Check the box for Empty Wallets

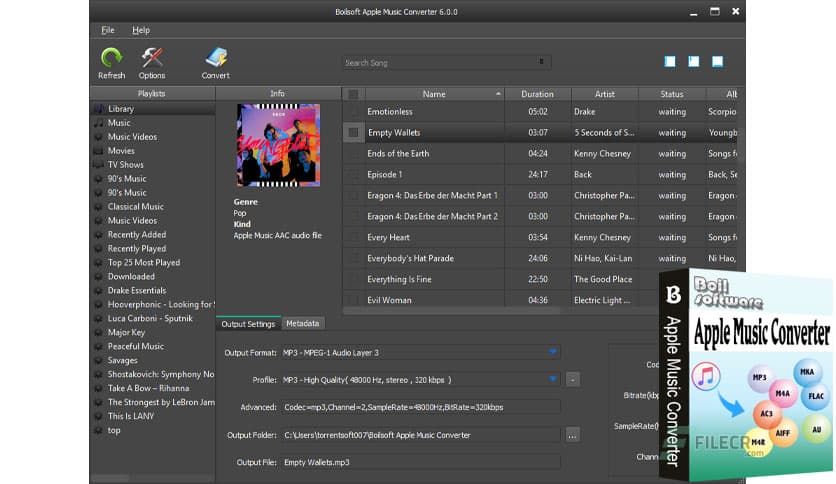tap(353, 133)
